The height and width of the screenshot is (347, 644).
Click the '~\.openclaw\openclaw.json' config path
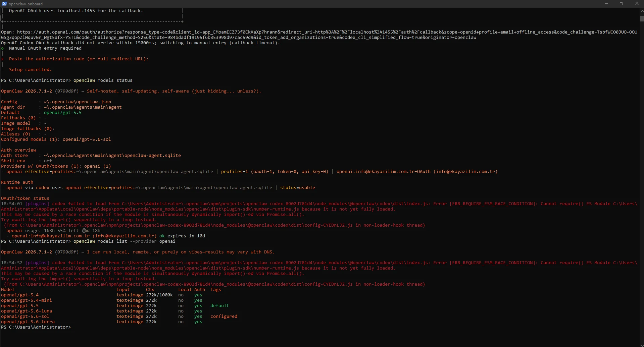pyautogui.click(x=77, y=102)
